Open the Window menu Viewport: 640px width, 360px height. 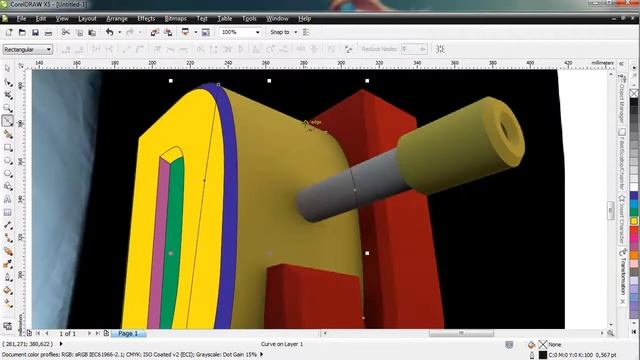277,19
